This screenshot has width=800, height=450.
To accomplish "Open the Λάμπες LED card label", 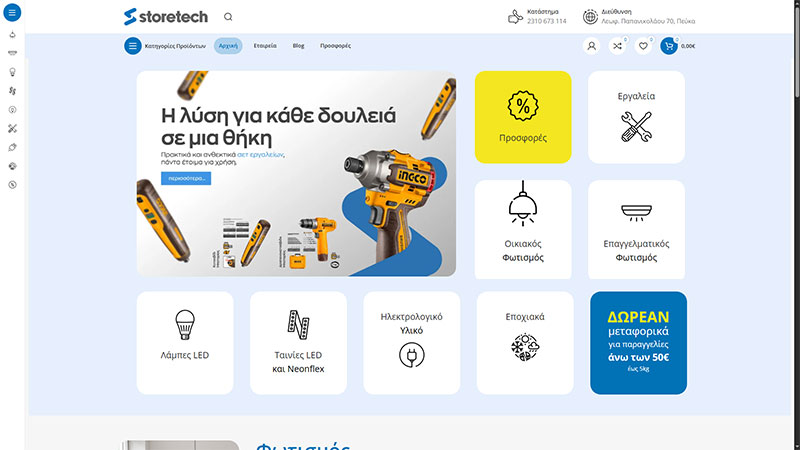I will pyautogui.click(x=185, y=355).
